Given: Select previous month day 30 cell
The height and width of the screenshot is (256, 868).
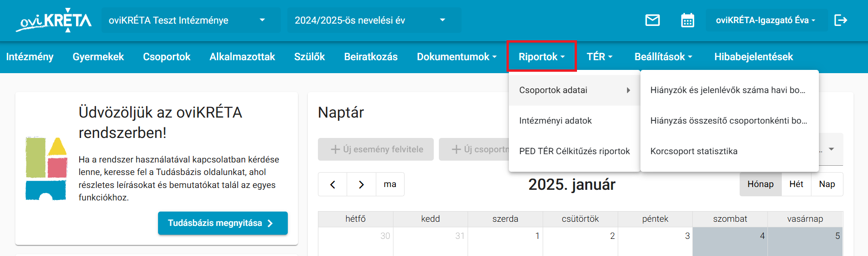Looking at the screenshot, I should click(x=355, y=241).
